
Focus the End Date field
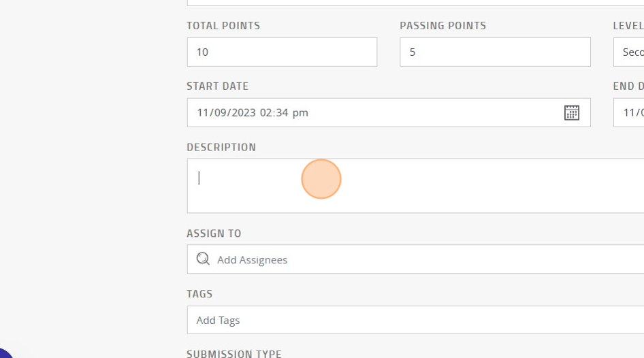(628, 112)
